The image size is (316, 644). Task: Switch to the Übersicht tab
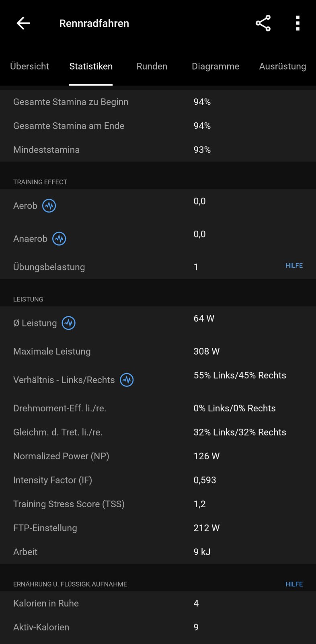pos(29,66)
